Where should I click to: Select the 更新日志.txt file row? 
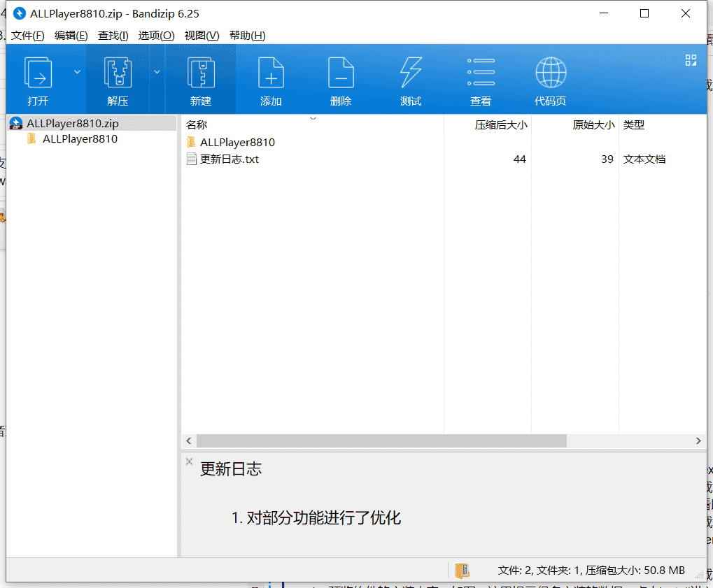pos(230,159)
